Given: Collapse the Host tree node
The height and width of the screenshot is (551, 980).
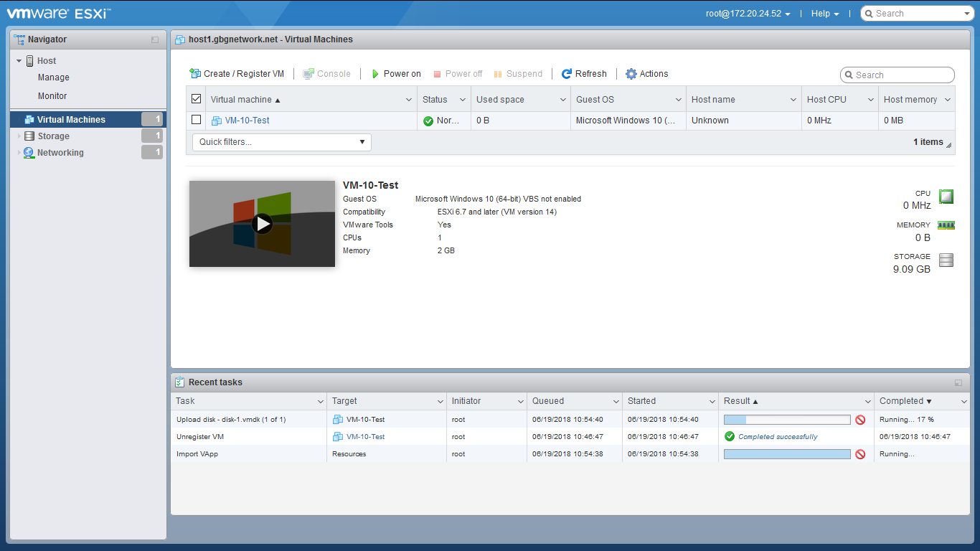Looking at the screenshot, I should click(19, 61).
